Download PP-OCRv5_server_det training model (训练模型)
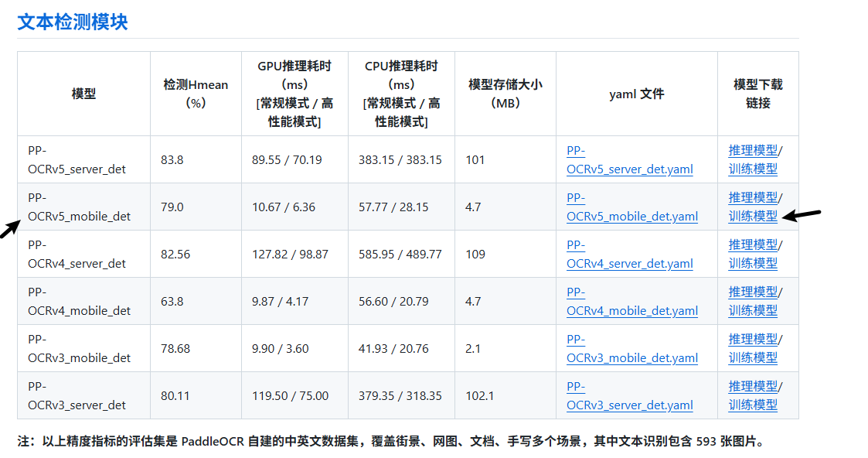 [752, 169]
